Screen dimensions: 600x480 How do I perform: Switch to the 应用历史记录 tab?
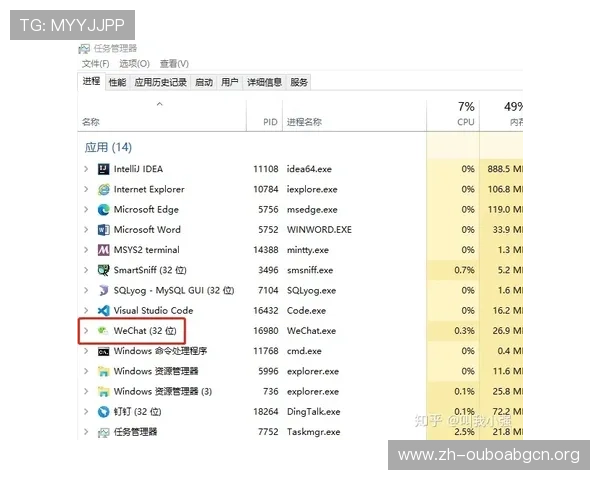(x=160, y=82)
